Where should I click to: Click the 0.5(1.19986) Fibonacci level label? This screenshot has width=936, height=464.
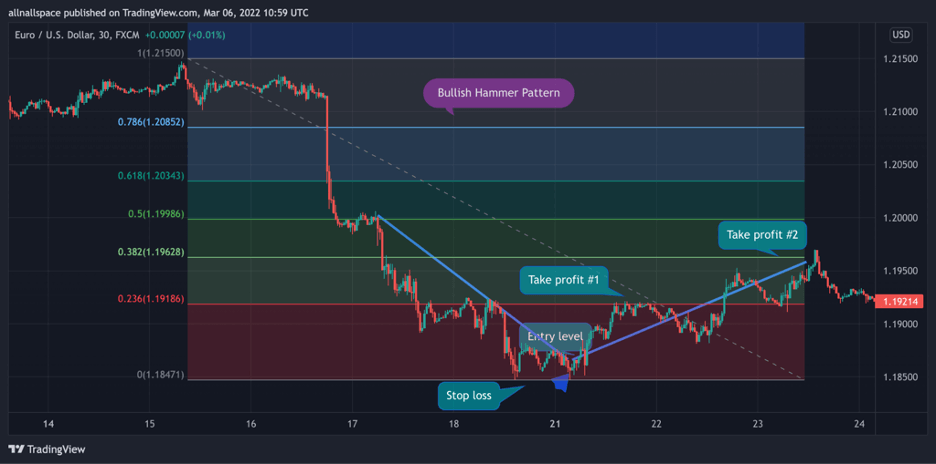click(x=156, y=214)
